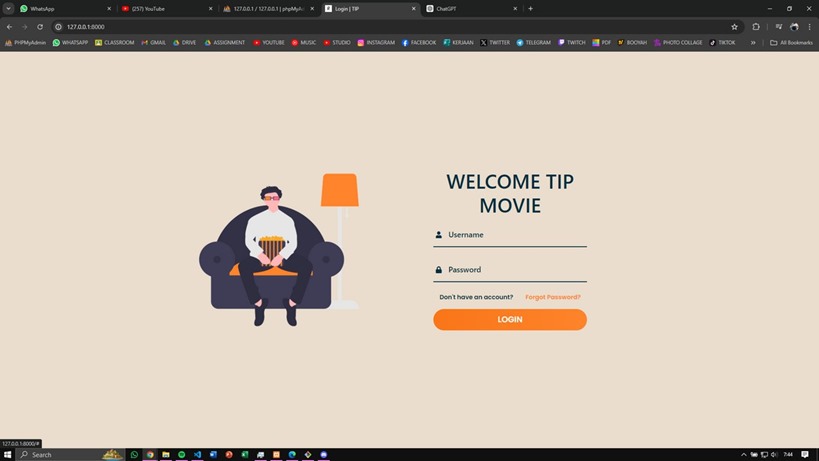Screen dimensions: 819x461
Task: Click the Password input field
Action: tap(515, 270)
